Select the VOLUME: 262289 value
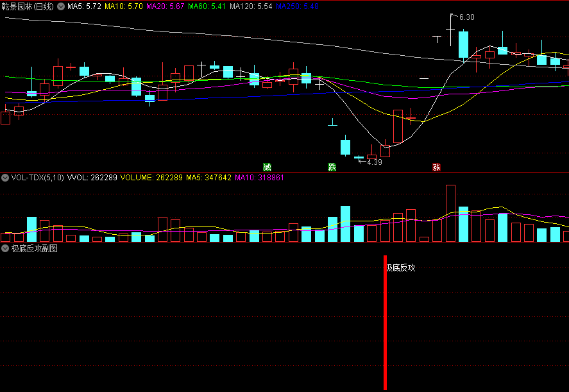Image resolution: width=569 pixels, height=392 pixels. coord(151,178)
